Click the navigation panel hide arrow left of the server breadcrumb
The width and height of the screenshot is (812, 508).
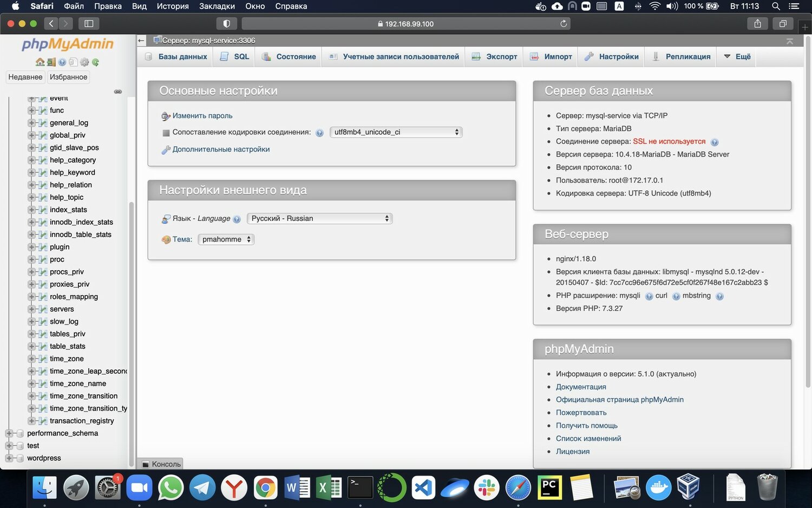141,41
